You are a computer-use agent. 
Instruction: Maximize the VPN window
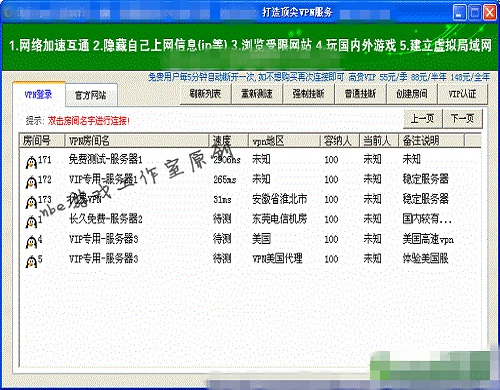(475, 13)
